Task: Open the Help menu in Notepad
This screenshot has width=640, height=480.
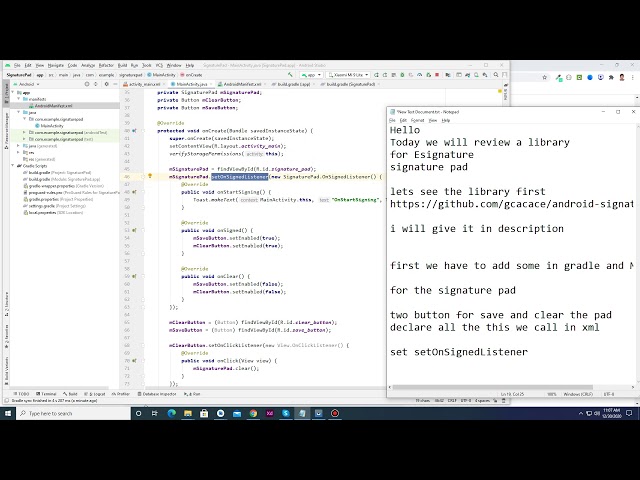Action: (446, 120)
